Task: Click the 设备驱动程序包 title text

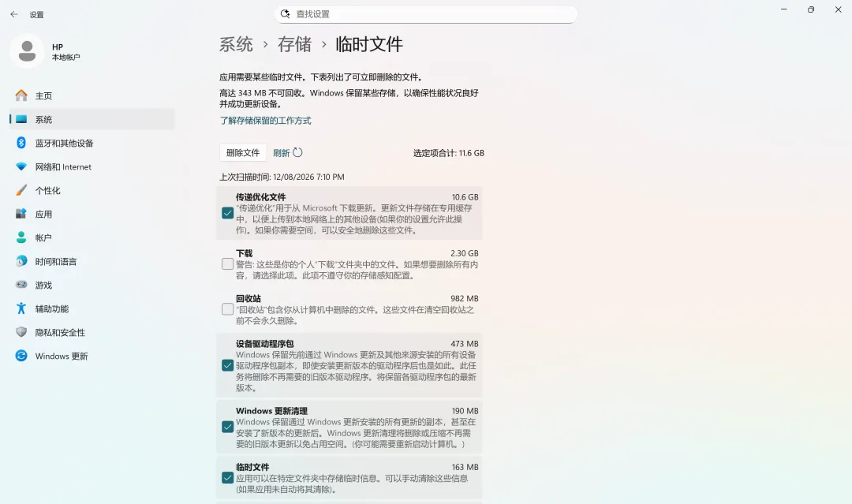Action: [x=264, y=344]
